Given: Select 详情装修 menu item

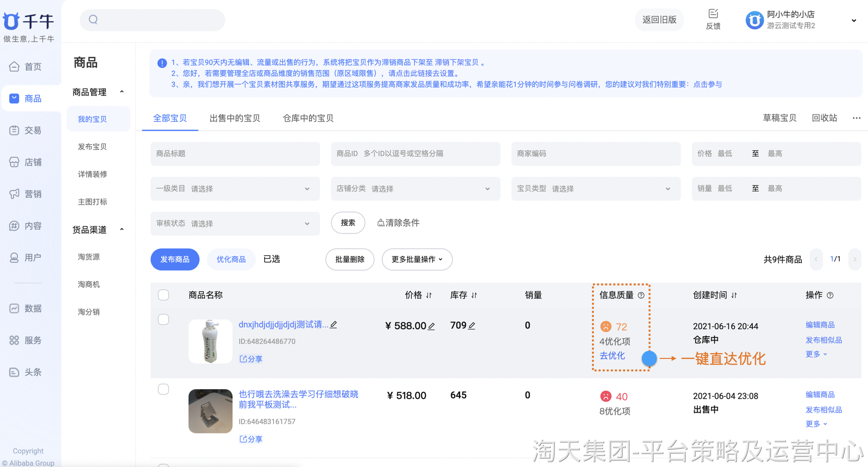Looking at the screenshot, I should pos(93,174).
